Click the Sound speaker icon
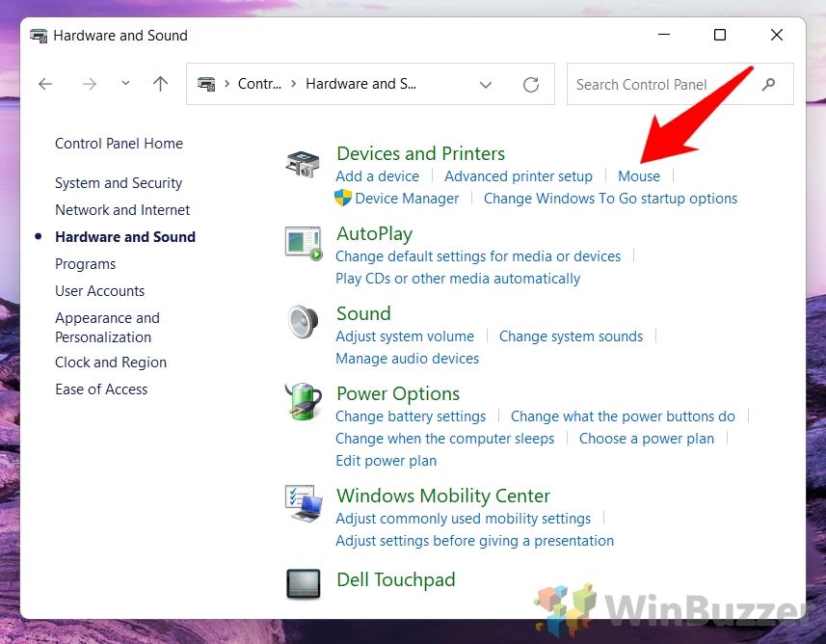The height and width of the screenshot is (644, 826). tap(303, 321)
